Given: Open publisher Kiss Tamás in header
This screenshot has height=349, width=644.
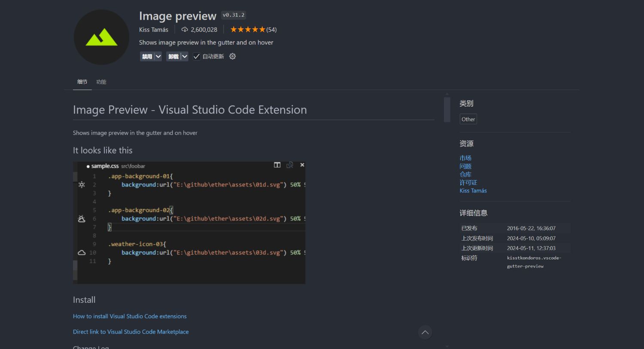Looking at the screenshot, I should [x=154, y=30].
